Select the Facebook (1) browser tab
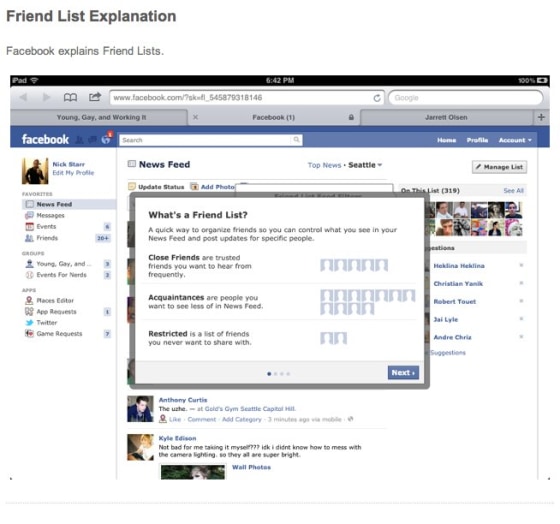Image resolution: width=560 pixels, height=524 pixels. [x=274, y=117]
